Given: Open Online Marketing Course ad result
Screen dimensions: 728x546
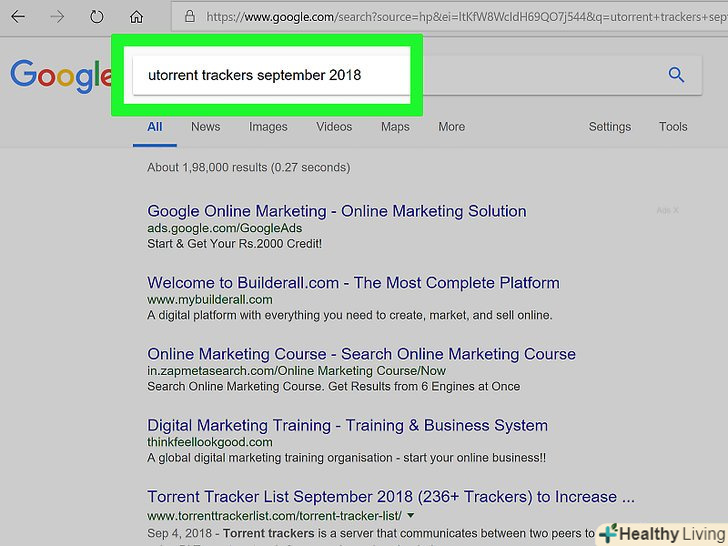Looking at the screenshot, I should point(361,354).
